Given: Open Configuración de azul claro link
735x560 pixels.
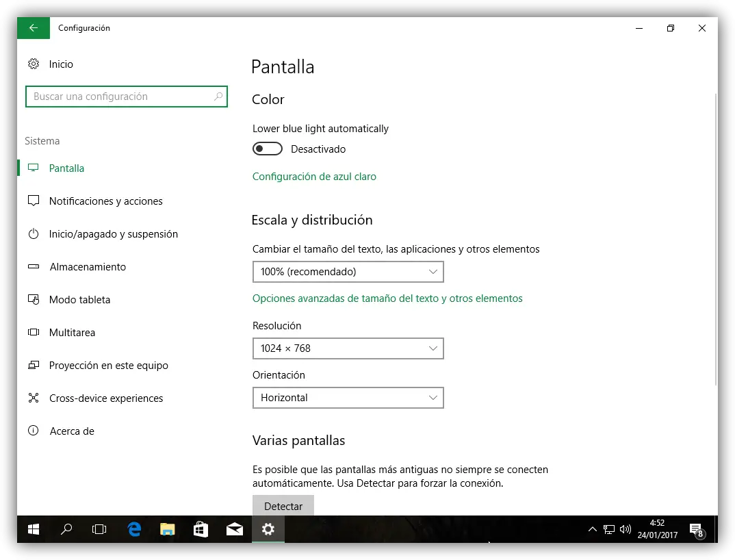Looking at the screenshot, I should coord(314,177).
